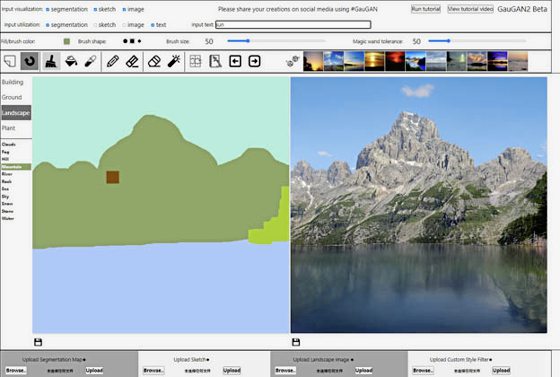Select the Water label
The image size is (560, 377).
[x=8, y=218]
